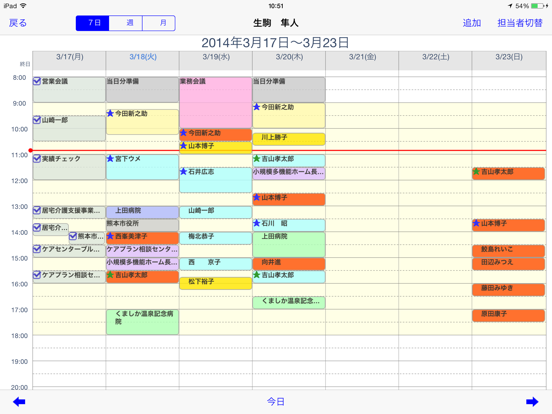Tap star on 3/19 yellow 山本博子 event

click(x=183, y=146)
